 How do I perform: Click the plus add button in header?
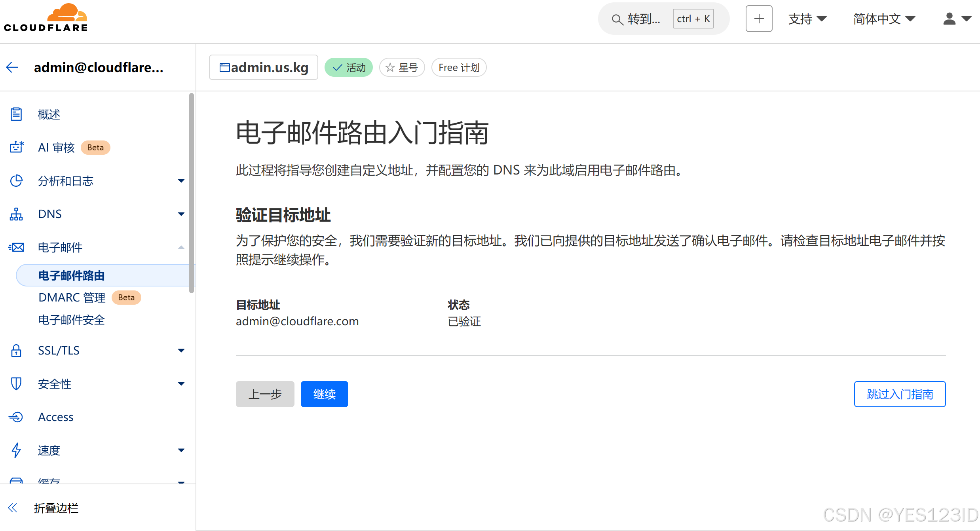tap(759, 19)
